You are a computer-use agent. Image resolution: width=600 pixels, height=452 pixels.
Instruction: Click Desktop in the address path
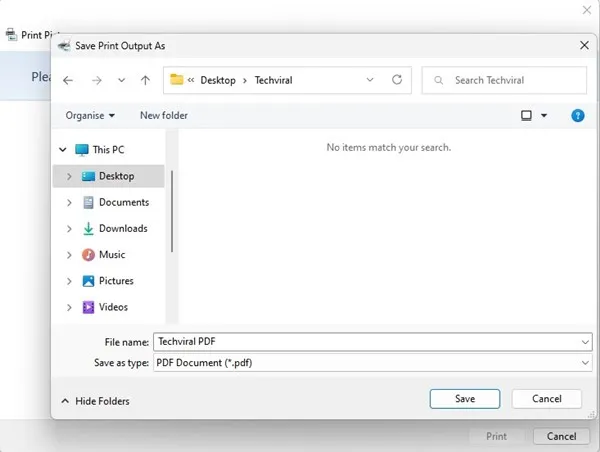218,80
